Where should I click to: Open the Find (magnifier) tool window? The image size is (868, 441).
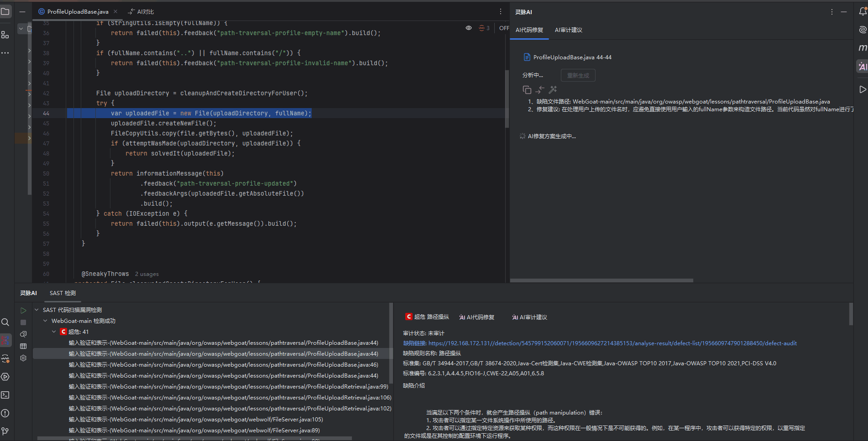pos(5,322)
